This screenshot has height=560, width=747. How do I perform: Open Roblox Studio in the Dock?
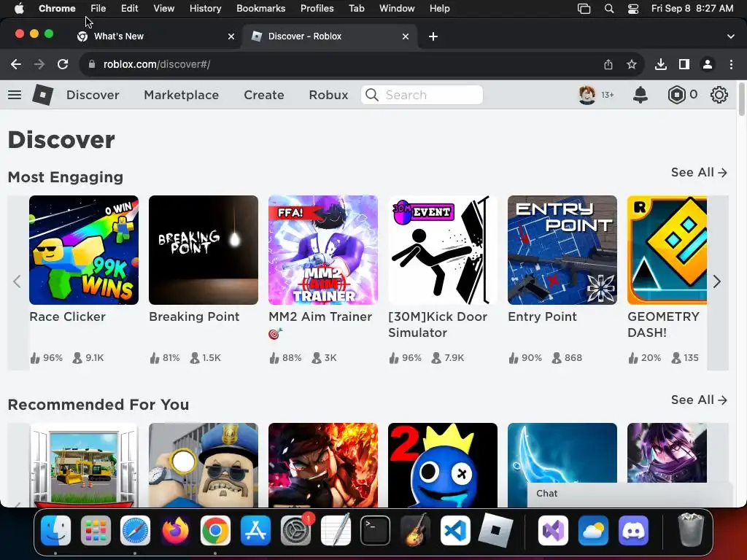(x=495, y=530)
